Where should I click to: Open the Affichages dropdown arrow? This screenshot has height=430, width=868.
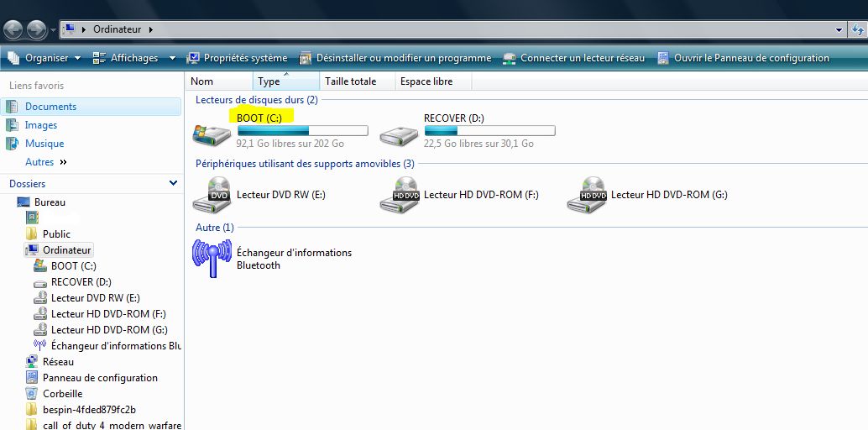click(x=172, y=58)
